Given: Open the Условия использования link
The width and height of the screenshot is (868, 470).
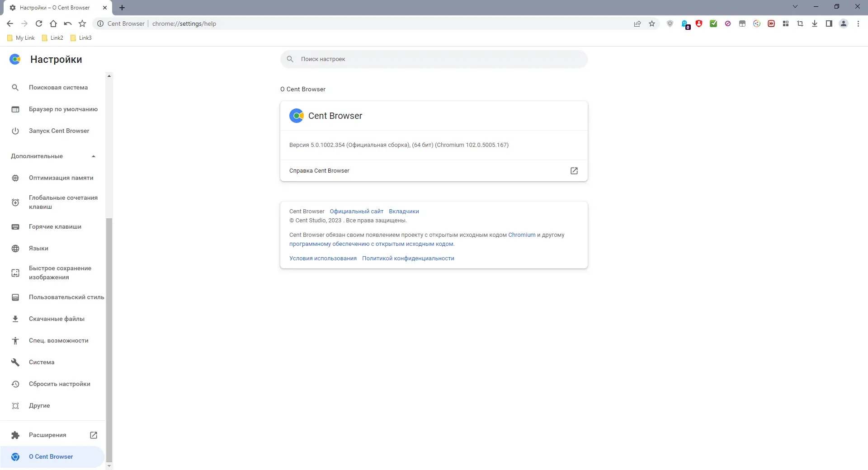Looking at the screenshot, I should (x=323, y=258).
